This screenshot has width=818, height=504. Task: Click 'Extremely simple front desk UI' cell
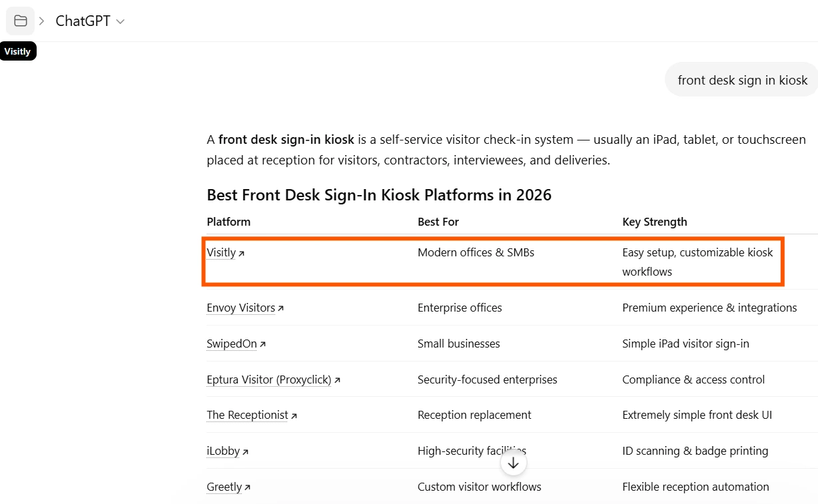(x=697, y=415)
